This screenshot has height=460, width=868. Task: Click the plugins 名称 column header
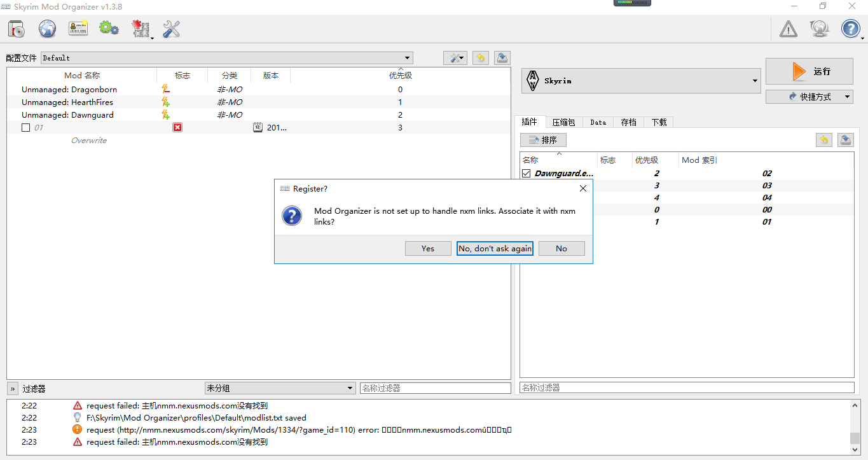[x=559, y=160]
